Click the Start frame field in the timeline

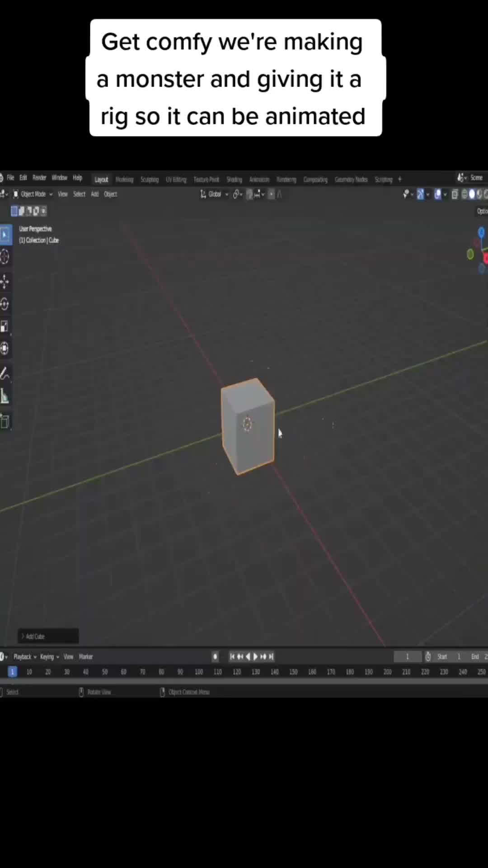(x=450, y=656)
